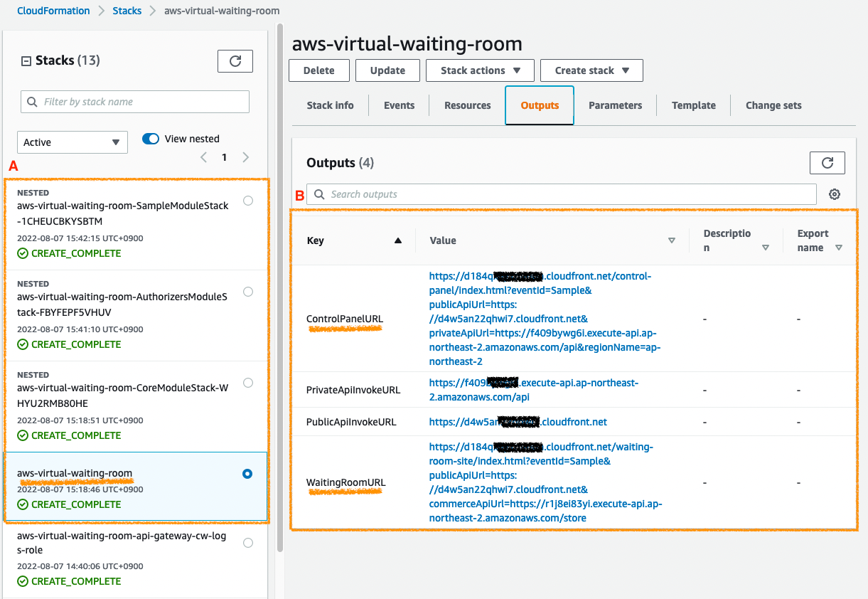The width and height of the screenshot is (868, 599).
Task: Select api-gateway-cw-logs-role stack radio button
Action: (x=248, y=543)
